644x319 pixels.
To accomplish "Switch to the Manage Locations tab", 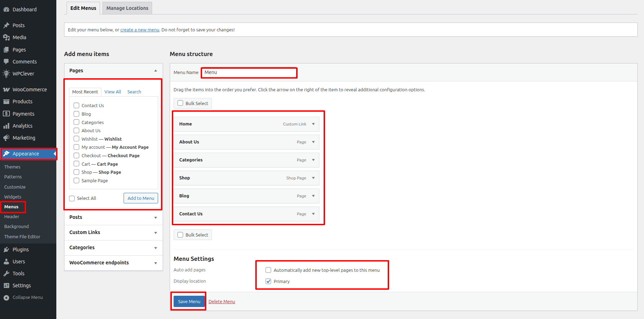I will [x=127, y=8].
